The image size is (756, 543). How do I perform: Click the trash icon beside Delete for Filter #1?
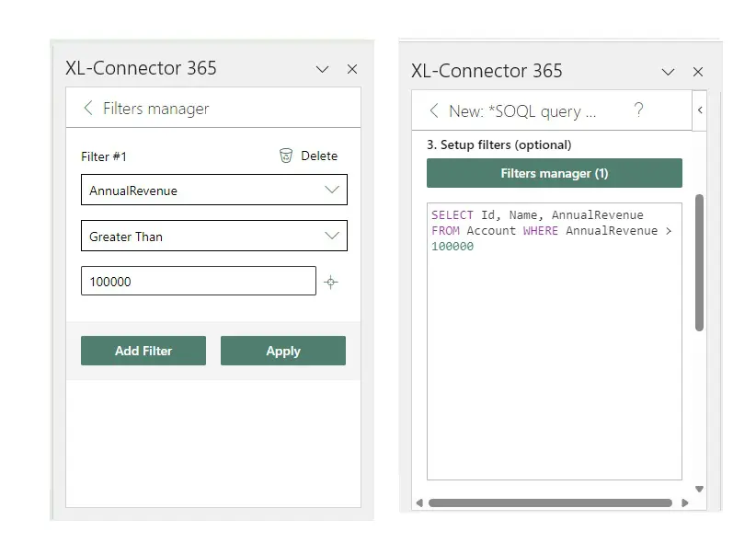pos(286,156)
